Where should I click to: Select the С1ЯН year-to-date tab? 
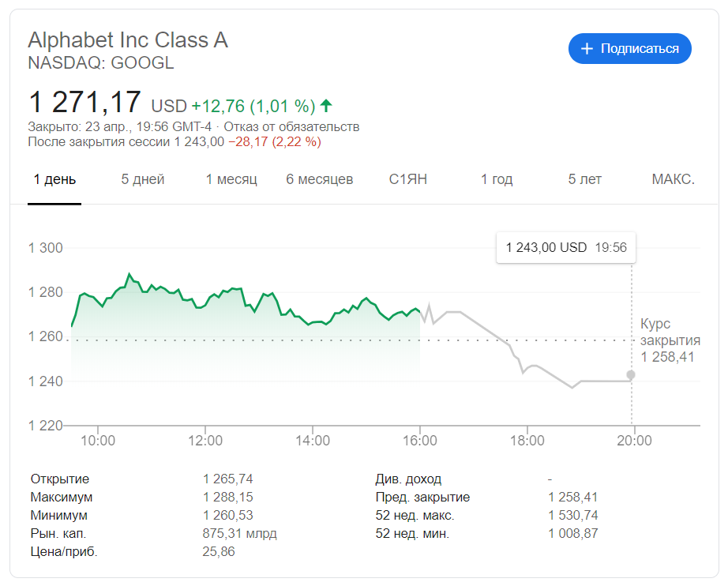[408, 179]
